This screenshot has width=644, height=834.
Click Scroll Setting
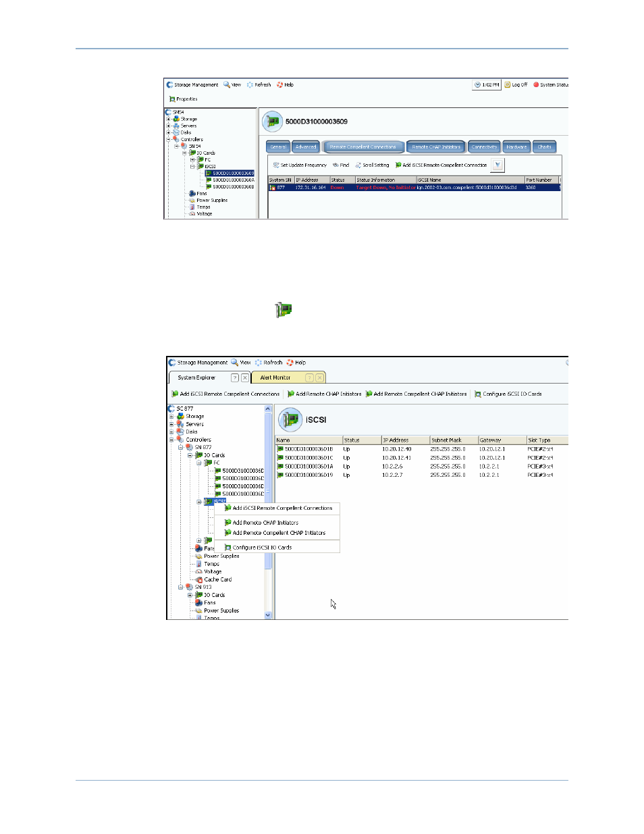pos(372,165)
